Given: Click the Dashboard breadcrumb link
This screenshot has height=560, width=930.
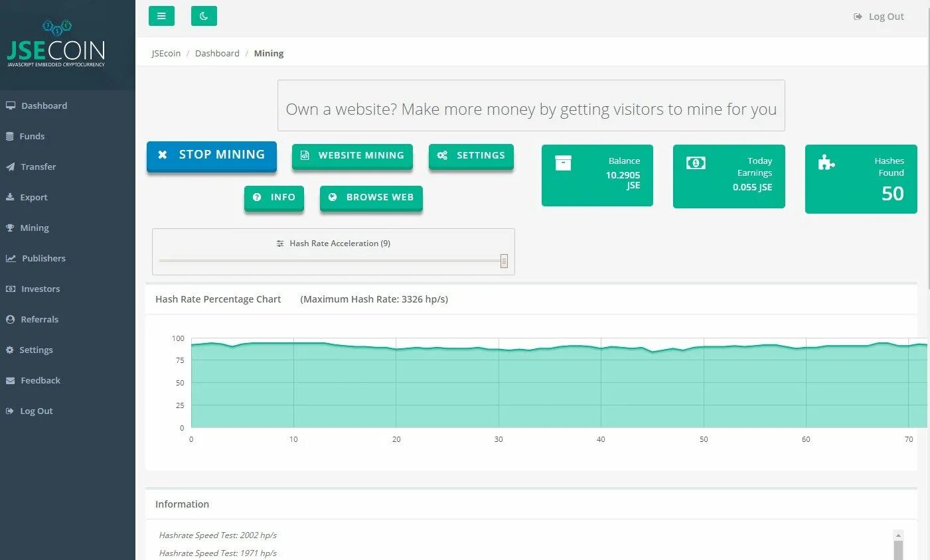Looking at the screenshot, I should tap(217, 53).
